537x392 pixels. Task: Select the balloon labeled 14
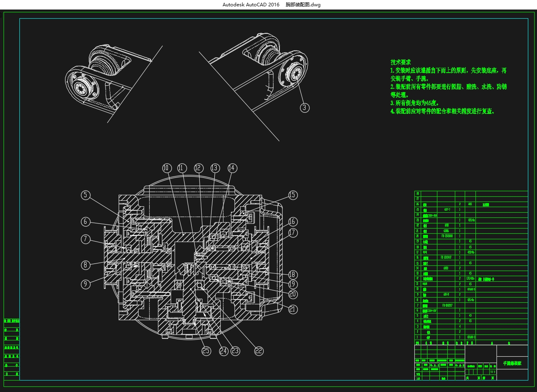click(232, 168)
